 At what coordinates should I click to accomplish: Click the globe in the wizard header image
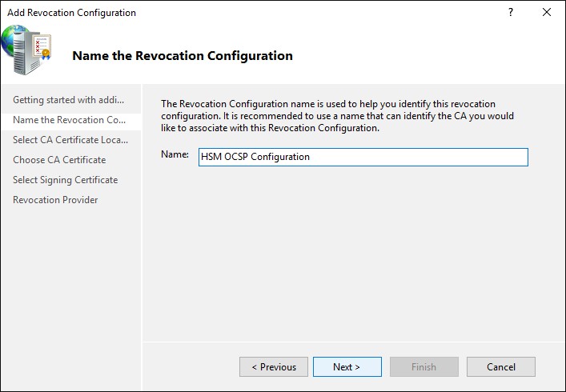click(x=11, y=39)
